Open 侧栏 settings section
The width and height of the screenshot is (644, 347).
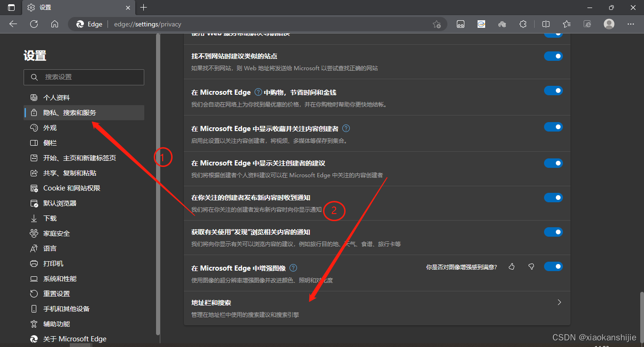[x=84, y=143]
